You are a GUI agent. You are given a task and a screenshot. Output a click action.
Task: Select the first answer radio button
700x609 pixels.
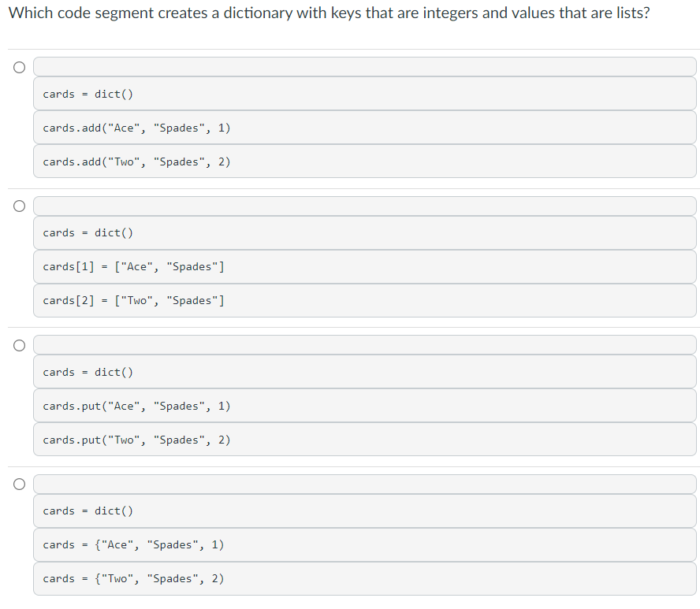(18, 67)
